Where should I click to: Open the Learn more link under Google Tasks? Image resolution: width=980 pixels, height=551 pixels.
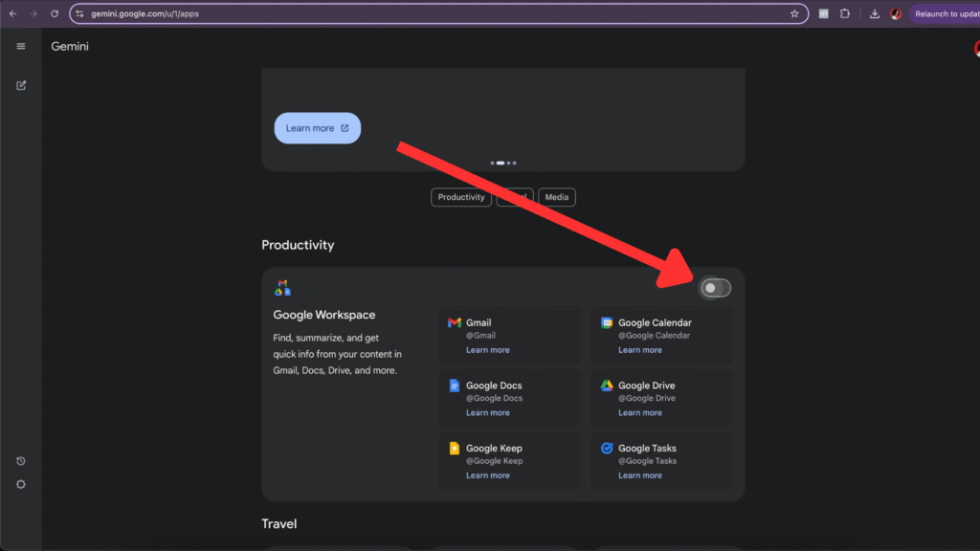(640, 475)
